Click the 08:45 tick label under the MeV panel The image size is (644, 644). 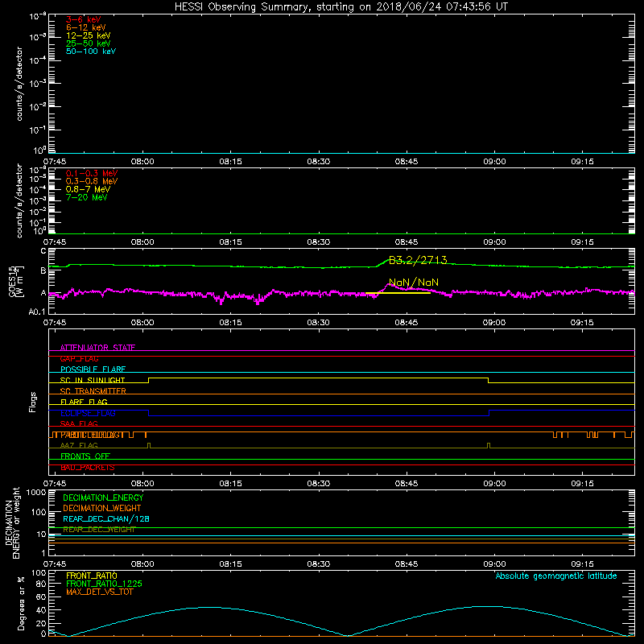[407, 242]
